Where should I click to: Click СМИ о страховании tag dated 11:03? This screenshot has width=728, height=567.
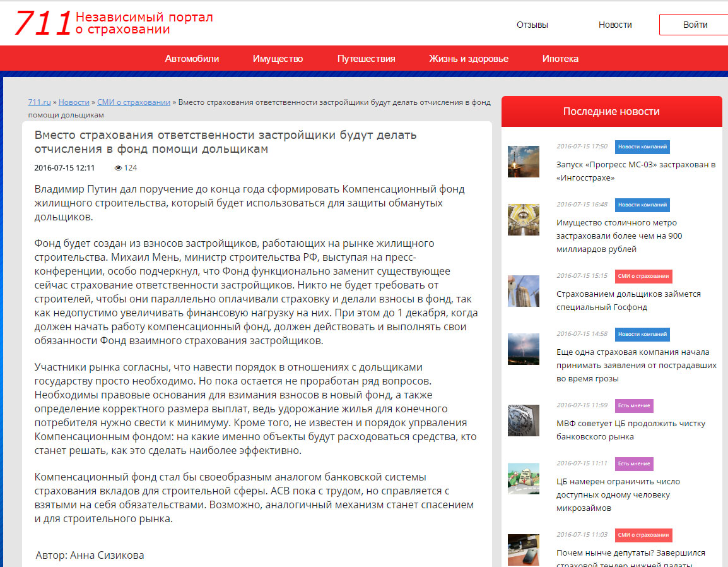[643, 535]
